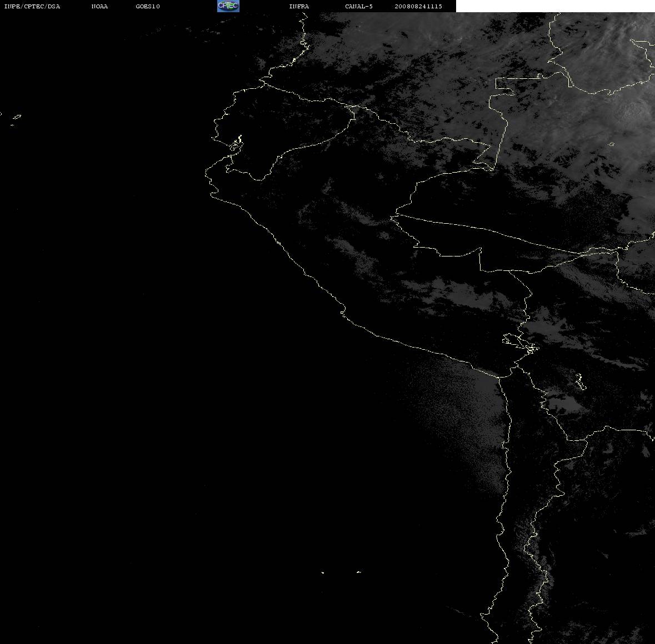Click the left small offshore island dot
The height and width of the screenshot is (644, 655).
click(323, 572)
